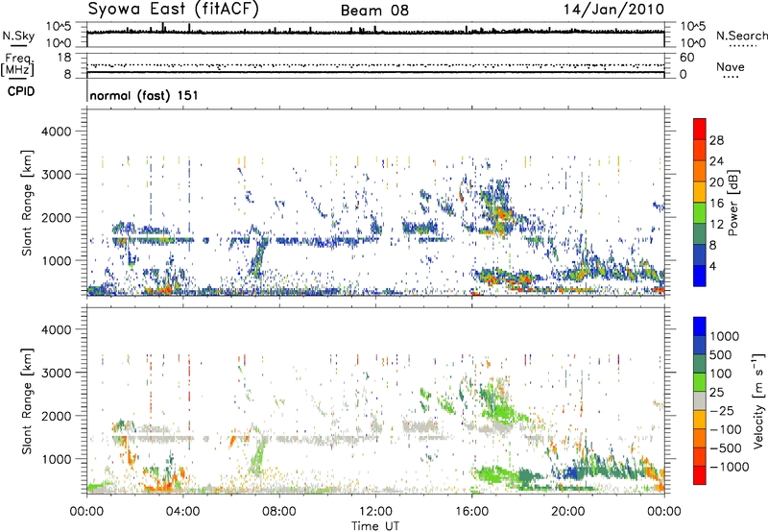This screenshot has height=532, width=768.
Task: Click the '4000' tick on the power panel
Action: coord(56,132)
